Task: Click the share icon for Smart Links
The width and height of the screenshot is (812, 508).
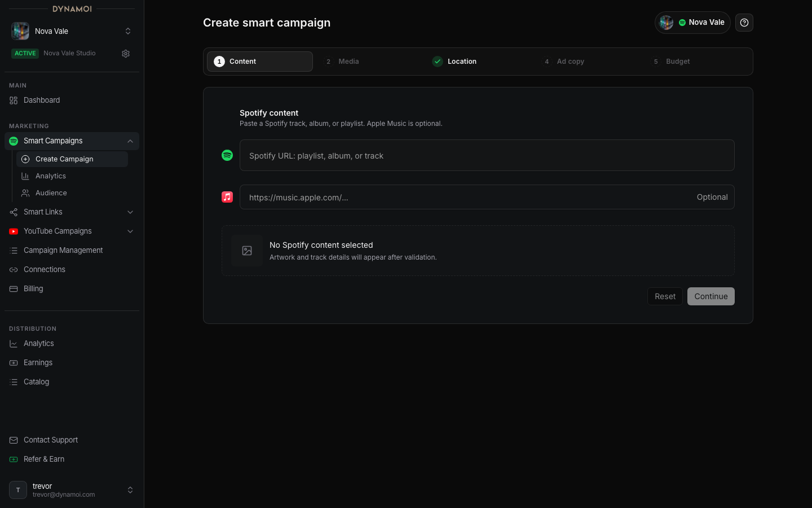Action: click(x=14, y=212)
